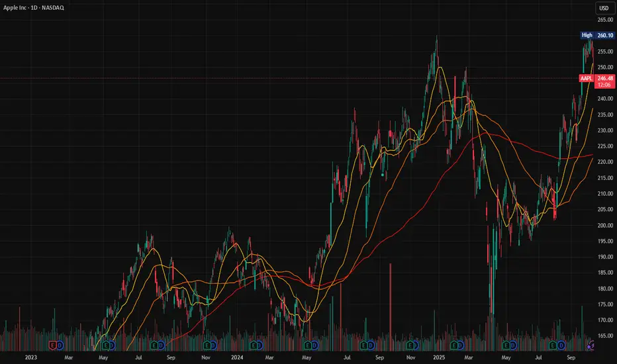Screen dimensions: 617x364
Task: Click the Apple Inc · 1D · NASDAQ title
Action: pyautogui.click(x=34, y=7)
